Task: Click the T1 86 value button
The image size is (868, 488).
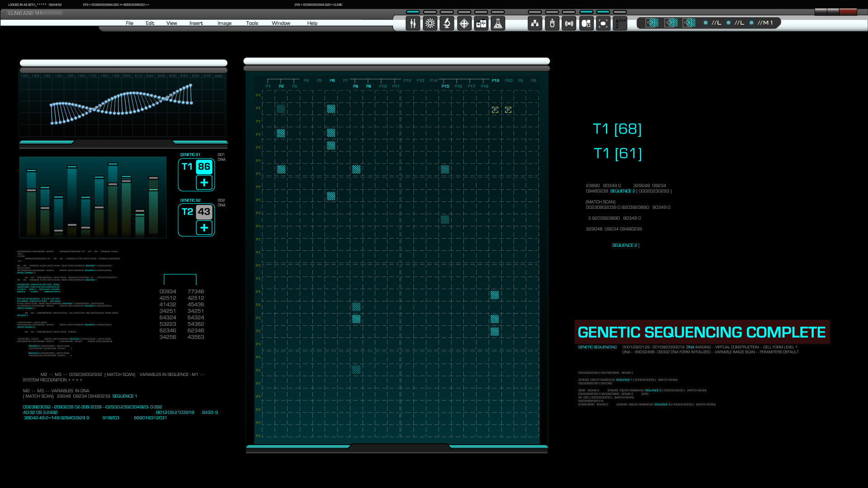Action: 204,167
